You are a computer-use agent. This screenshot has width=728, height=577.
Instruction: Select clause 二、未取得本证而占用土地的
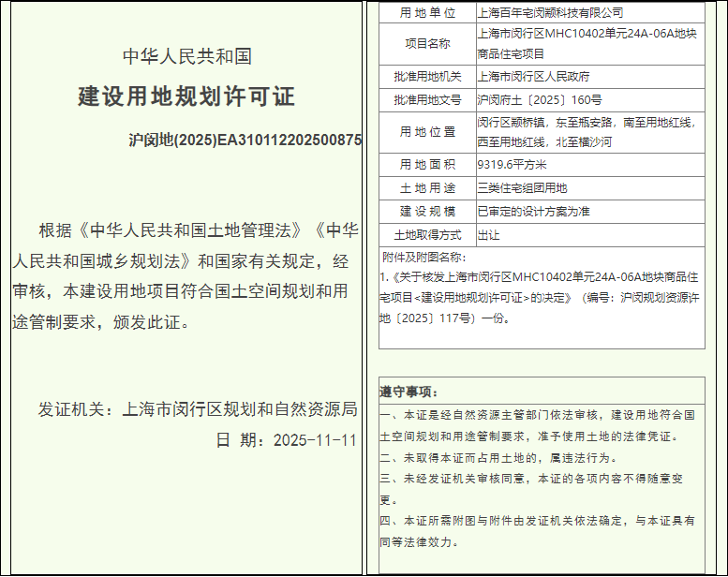pos(499,458)
